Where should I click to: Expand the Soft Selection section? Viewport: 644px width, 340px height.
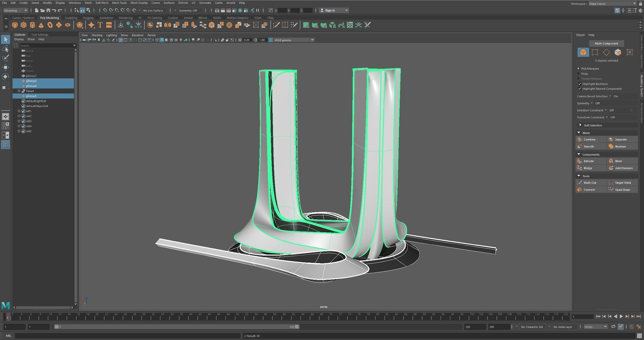point(580,125)
